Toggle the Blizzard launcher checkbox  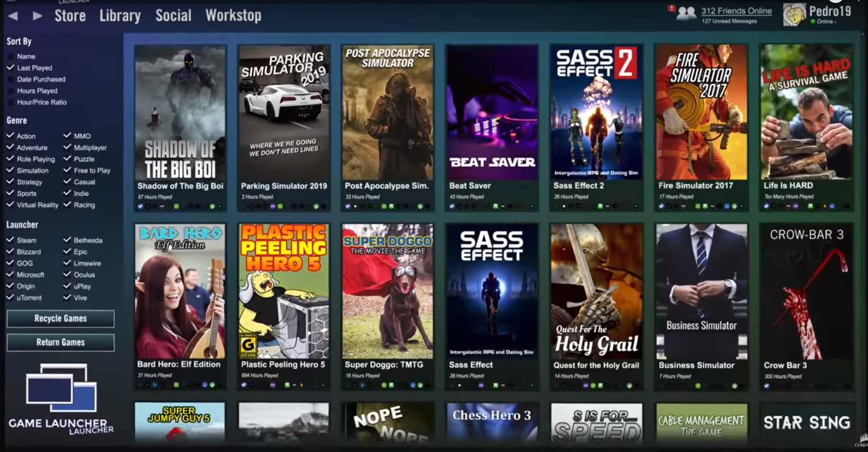pos(10,252)
